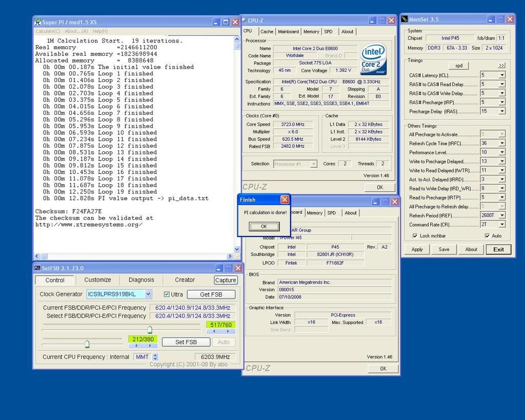The image size is (525, 420).
Task: Minimize the MemSet window
Action: pyautogui.click(x=491, y=19)
